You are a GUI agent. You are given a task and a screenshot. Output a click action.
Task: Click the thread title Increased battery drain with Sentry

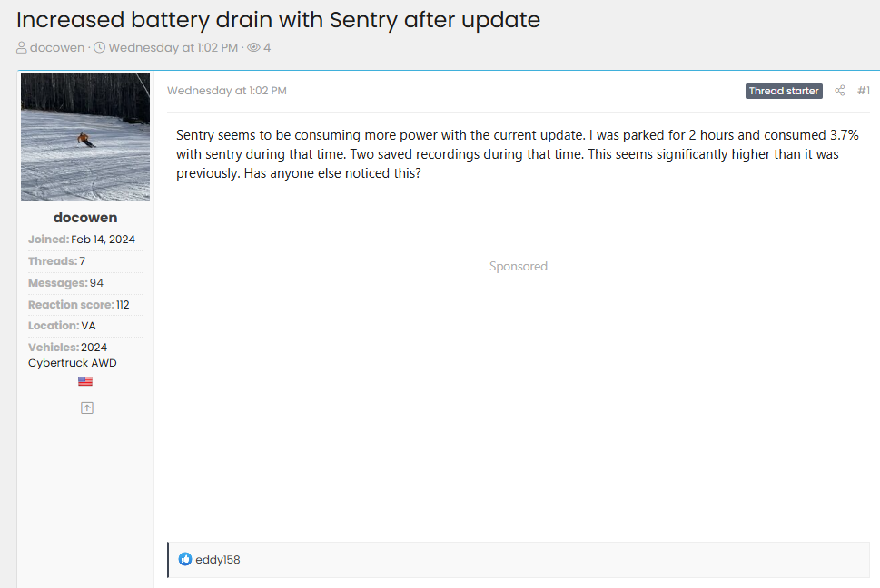click(272, 19)
